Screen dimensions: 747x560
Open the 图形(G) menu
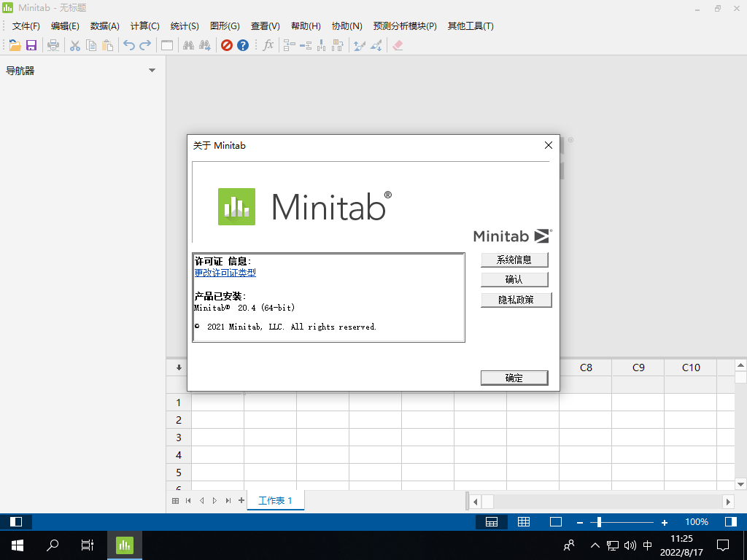point(225,26)
